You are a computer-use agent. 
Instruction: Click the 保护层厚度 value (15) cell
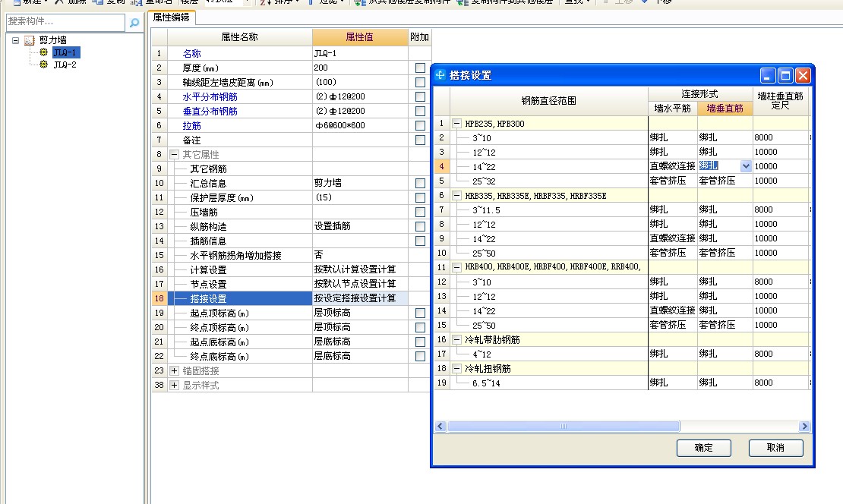(360, 198)
